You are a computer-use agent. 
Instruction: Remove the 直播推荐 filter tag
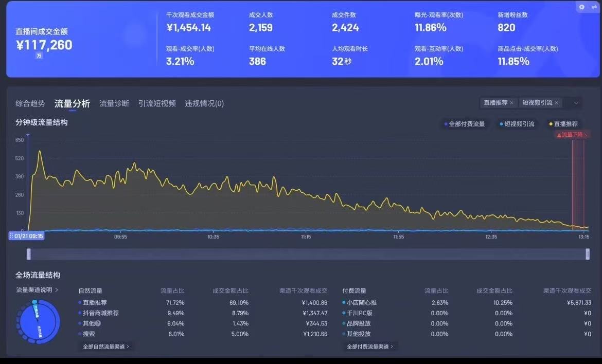511,103
